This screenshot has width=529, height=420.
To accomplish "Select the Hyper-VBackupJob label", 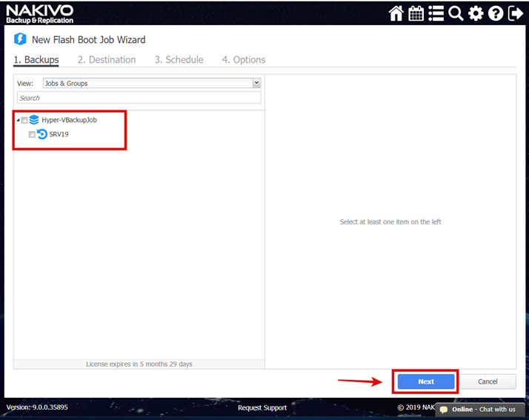I will coord(69,120).
